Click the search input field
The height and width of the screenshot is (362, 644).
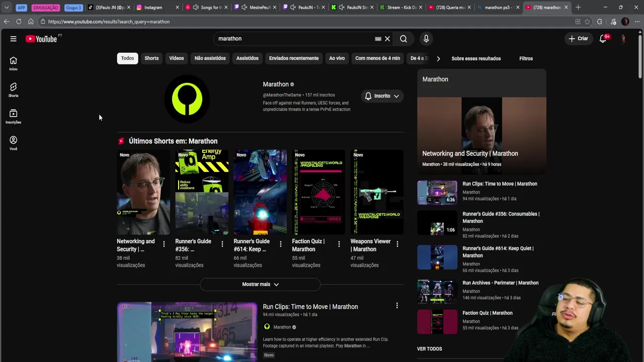coord(294,39)
